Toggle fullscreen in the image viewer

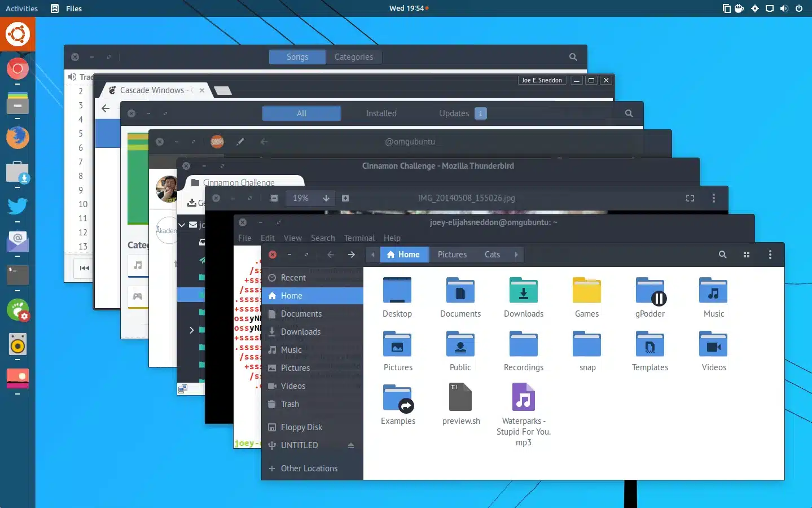pos(690,198)
